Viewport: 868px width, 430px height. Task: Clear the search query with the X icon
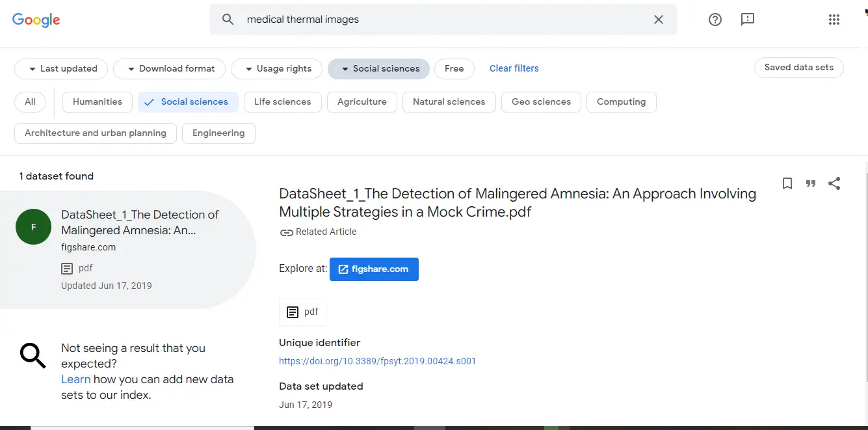[658, 20]
